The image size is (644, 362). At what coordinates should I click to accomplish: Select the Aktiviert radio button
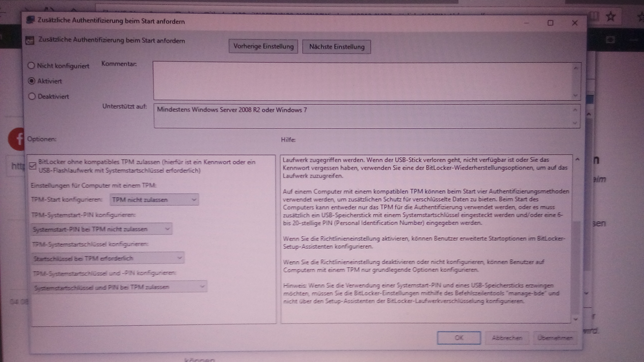point(31,81)
